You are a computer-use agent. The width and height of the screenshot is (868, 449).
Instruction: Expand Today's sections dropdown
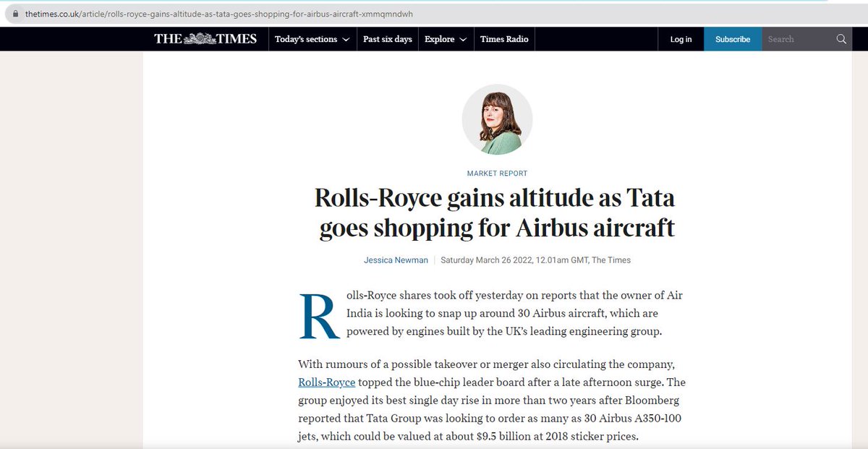312,39
